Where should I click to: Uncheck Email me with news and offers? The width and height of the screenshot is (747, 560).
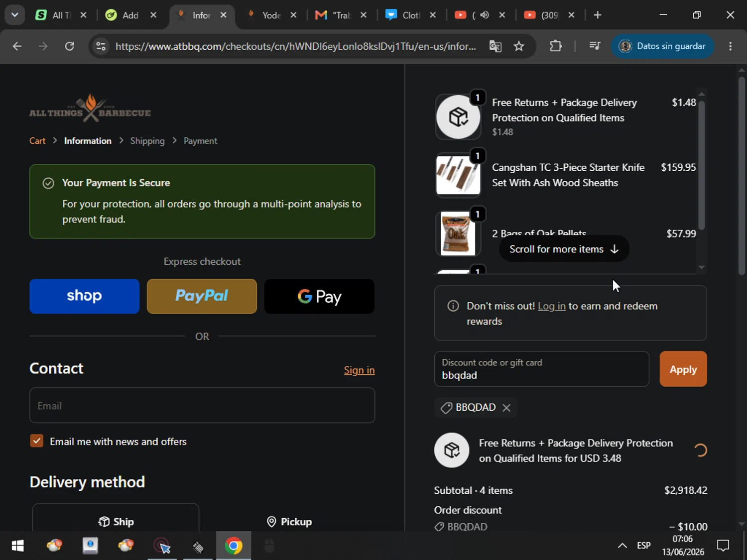click(36, 441)
